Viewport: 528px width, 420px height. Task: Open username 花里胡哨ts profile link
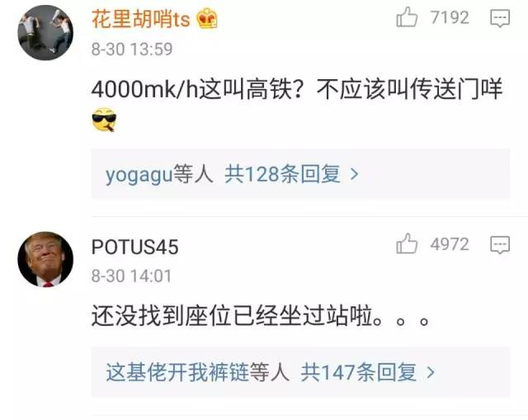coord(141,19)
